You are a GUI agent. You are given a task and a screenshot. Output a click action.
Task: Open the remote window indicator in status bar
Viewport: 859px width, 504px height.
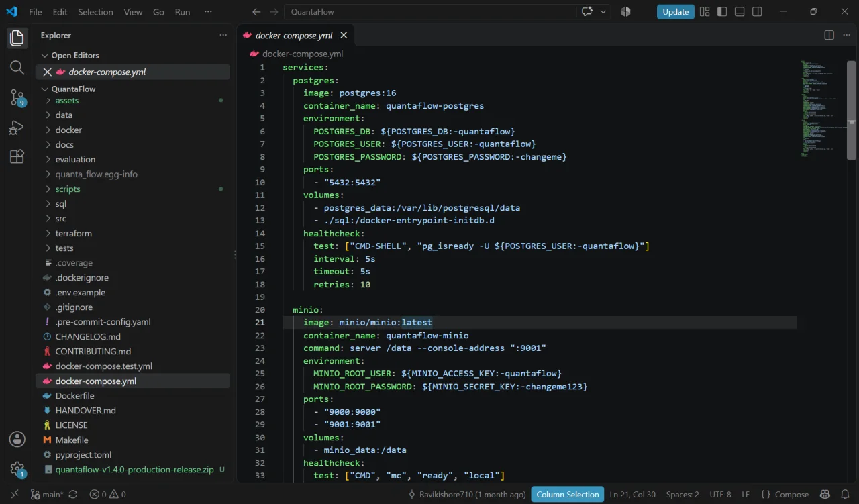tap(14, 495)
